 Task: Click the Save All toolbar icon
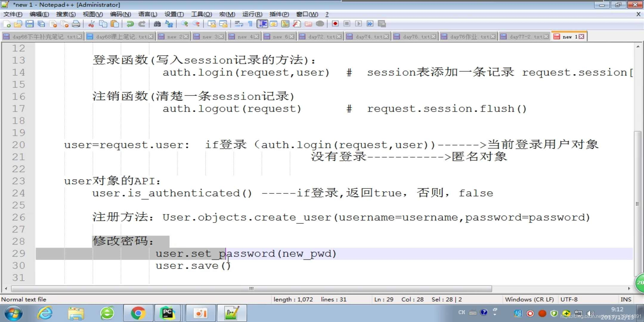click(41, 24)
